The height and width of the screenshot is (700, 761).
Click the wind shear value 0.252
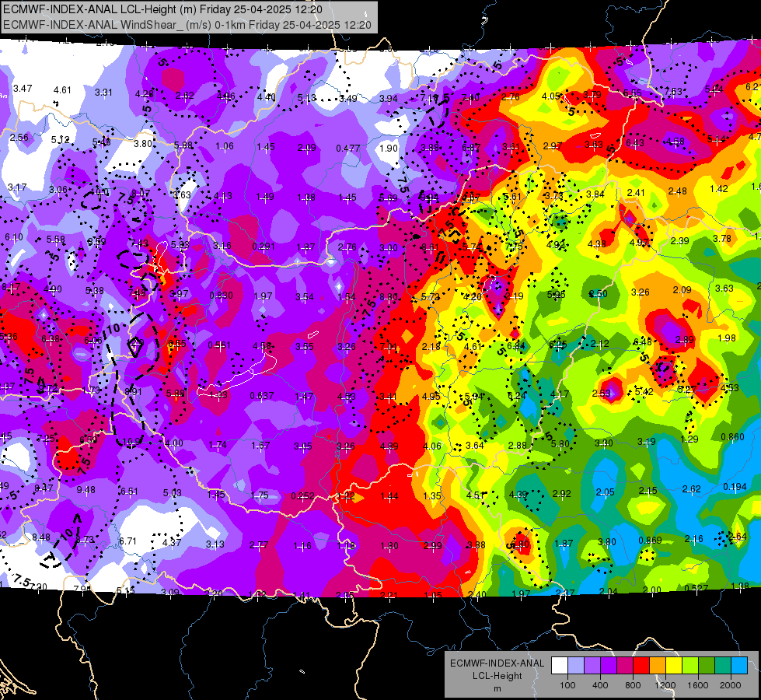(x=302, y=496)
